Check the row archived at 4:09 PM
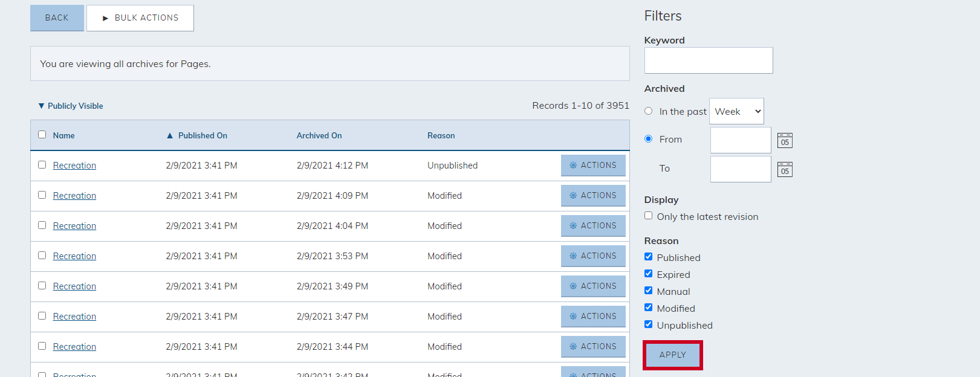 [42, 195]
